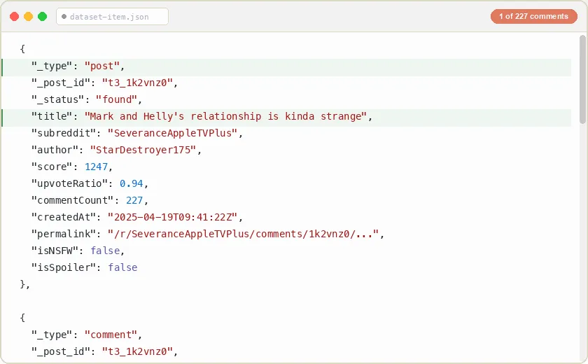Click the vertical scrollbar thumb
Viewport: 588px width, 364px height.
[582, 79]
